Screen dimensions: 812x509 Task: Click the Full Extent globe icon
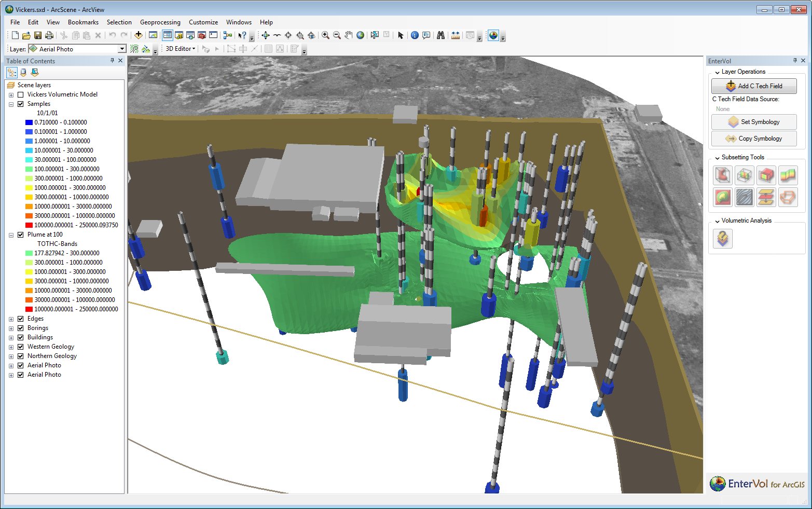pyautogui.click(x=360, y=35)
